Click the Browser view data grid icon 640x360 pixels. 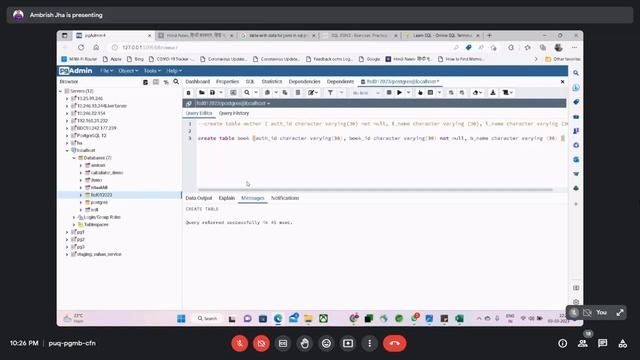coord(156,82)
